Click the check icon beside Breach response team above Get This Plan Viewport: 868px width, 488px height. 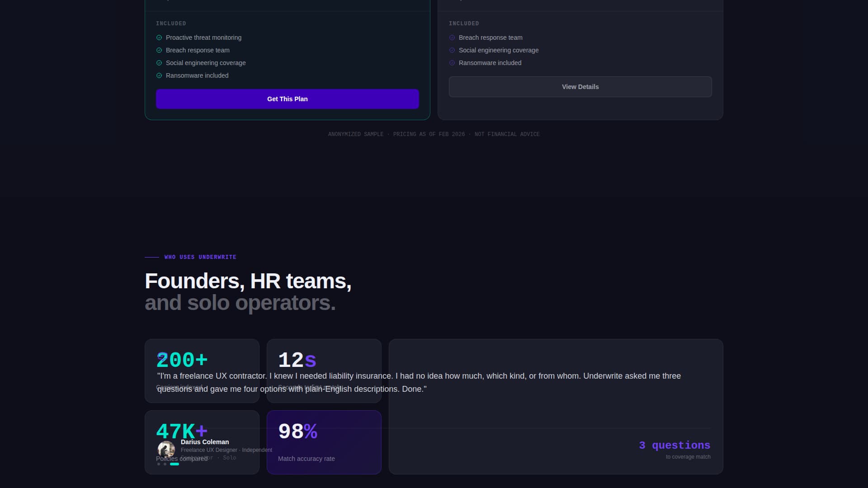coord(159,50)
